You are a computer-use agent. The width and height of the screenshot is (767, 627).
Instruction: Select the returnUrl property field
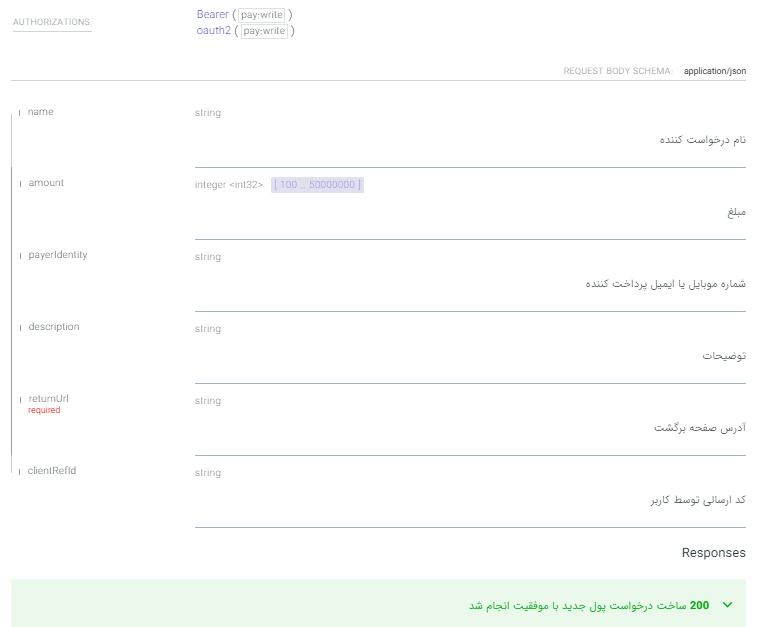48,398
